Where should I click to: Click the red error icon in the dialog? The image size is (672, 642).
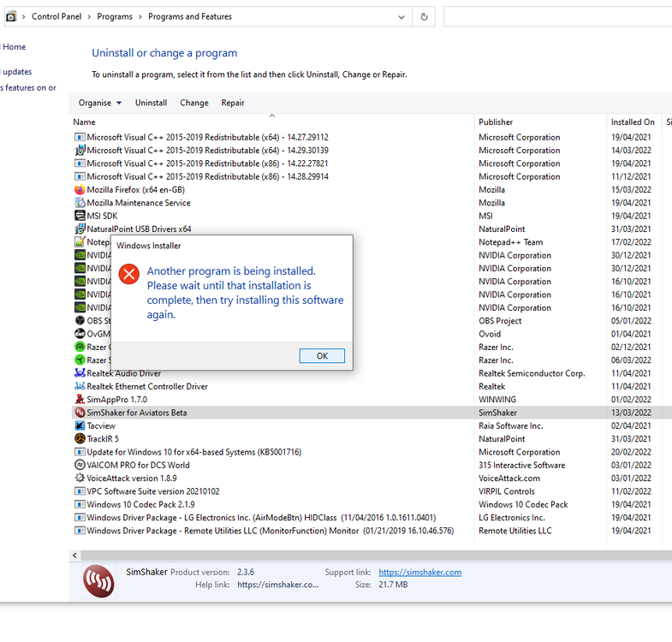tap(129, 274)
